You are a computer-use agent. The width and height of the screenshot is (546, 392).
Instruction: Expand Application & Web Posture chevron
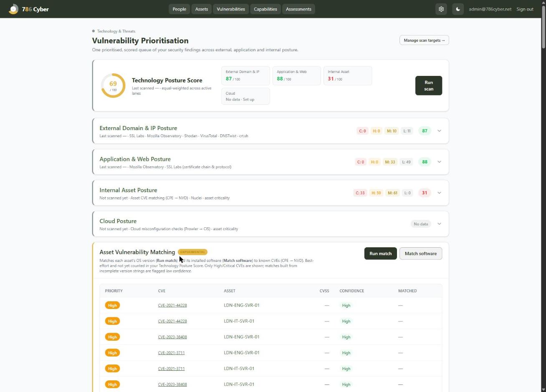[439, 162]
